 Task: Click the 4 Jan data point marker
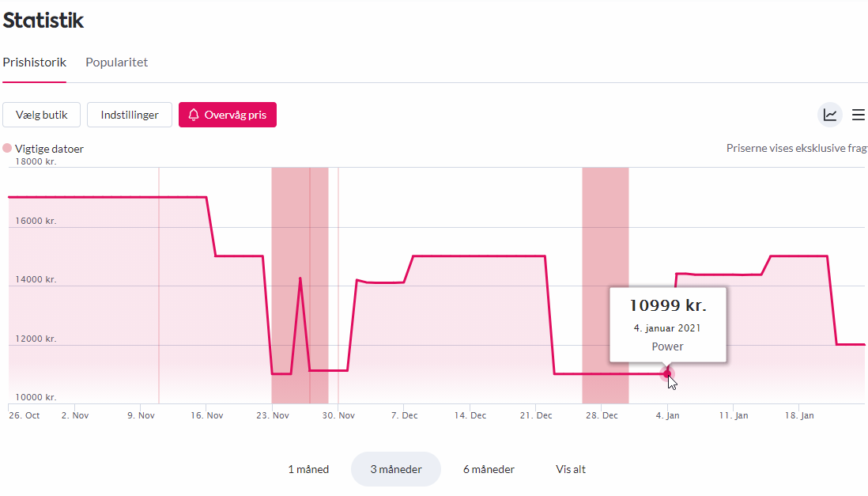point(667,373)
